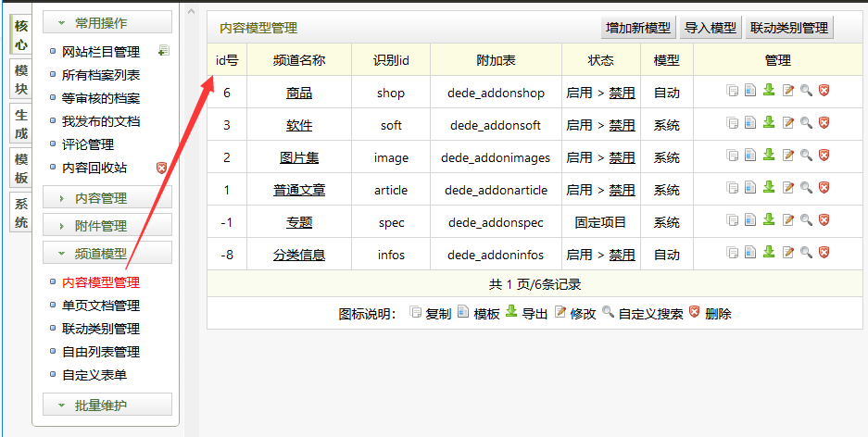This screenshot has height=437, width=868.
Task: Delete the 分类信息 model using red icon
Action: tap(824, 253)
